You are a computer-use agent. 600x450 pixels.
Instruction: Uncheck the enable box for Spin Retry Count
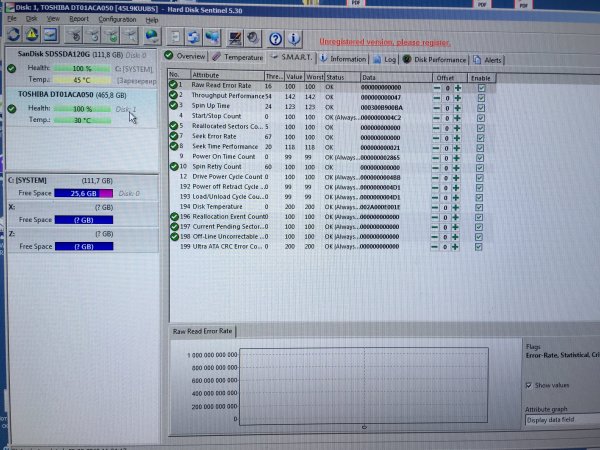point(481,166)
